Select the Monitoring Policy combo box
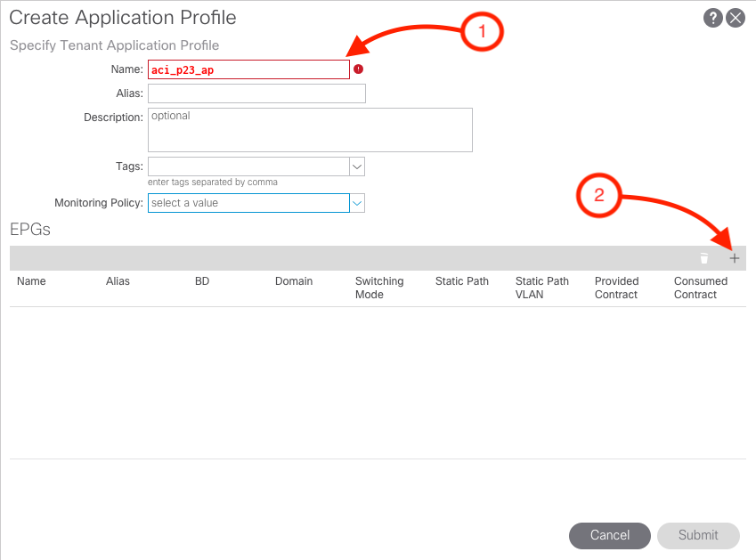 pos(248,203)
